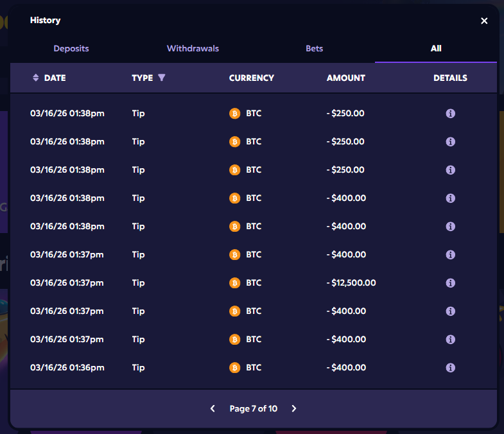Click the '- $12,500.00' amount cell
The image size is (504, 434).
351,283
